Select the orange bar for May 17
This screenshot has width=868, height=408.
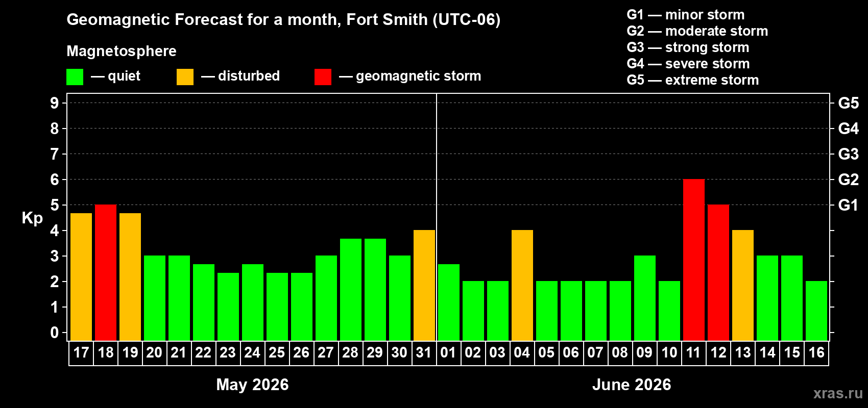81,277
